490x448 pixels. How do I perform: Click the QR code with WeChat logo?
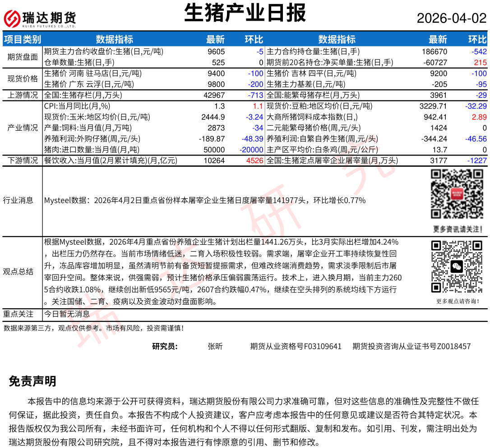[456, 267]
